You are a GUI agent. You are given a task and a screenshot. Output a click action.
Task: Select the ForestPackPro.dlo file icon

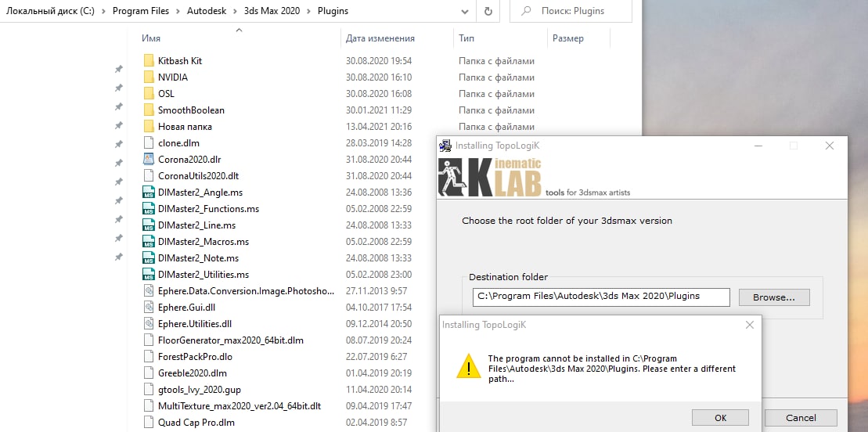(149, 357)
